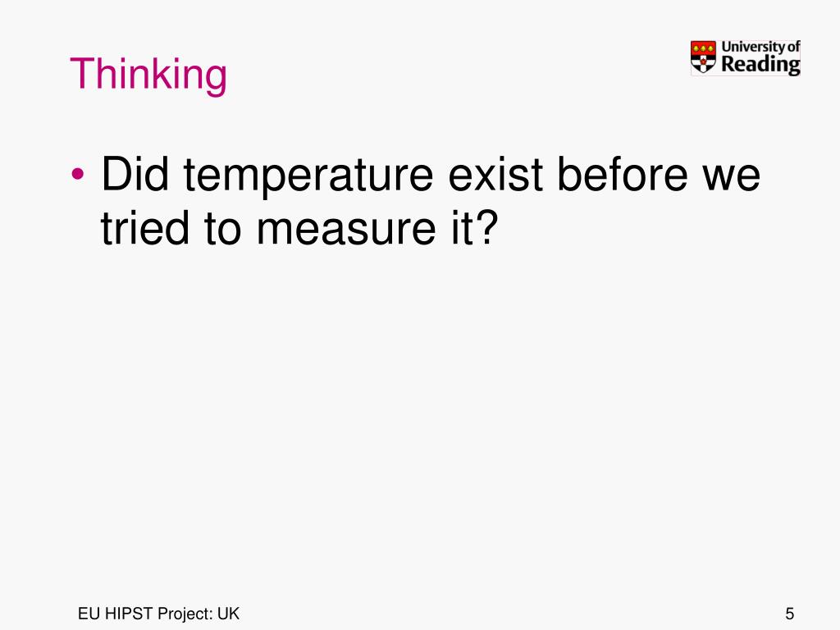840x630 pixels.
Task: Click the word "it" before the question mark
Action: click(x=461, y=228)
